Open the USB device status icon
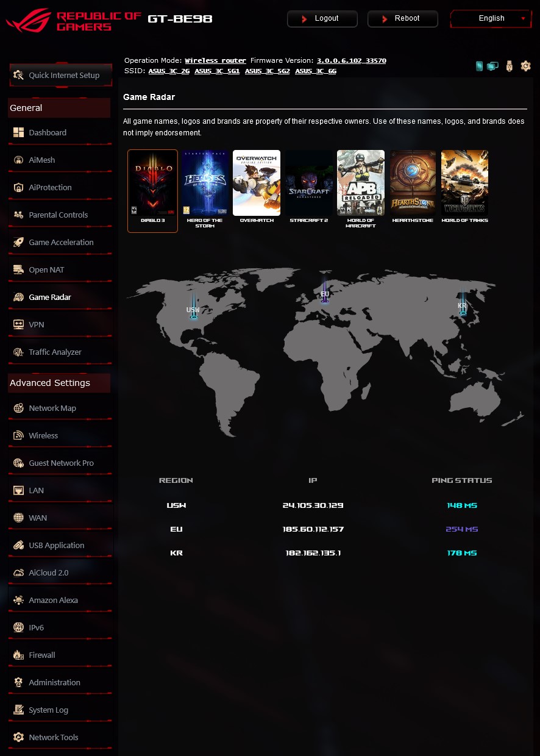 (509, 66)
